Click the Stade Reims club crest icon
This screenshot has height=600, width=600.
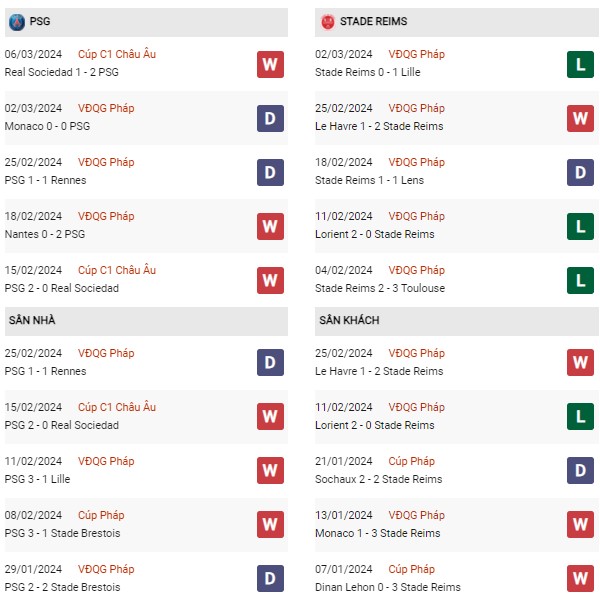click(328, 22)
